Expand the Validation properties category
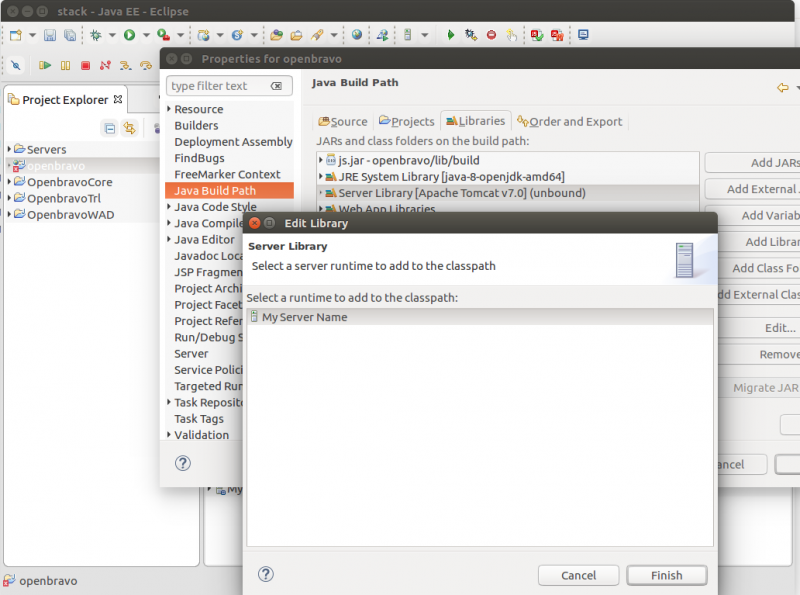 click(169, 435)
